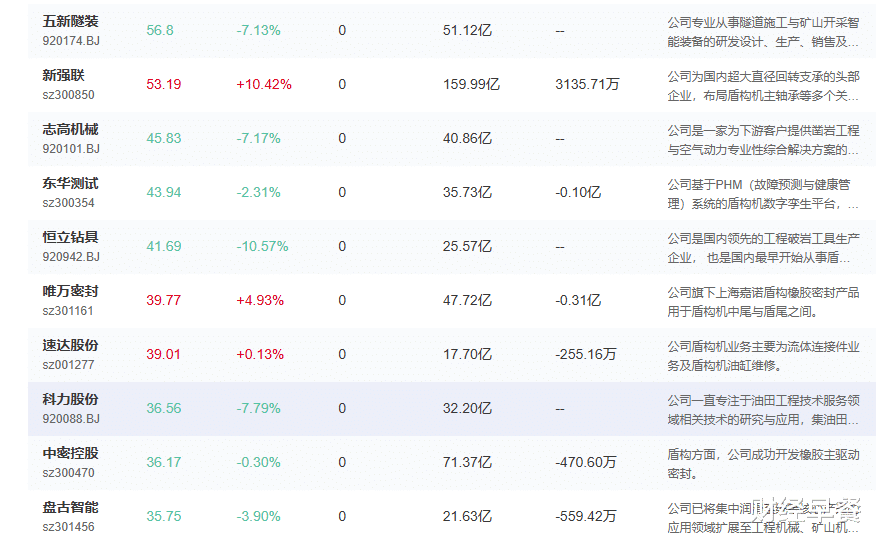Click change value -10.57%
The height and width of the screenshot is (543, 876).
coord(262,246)
